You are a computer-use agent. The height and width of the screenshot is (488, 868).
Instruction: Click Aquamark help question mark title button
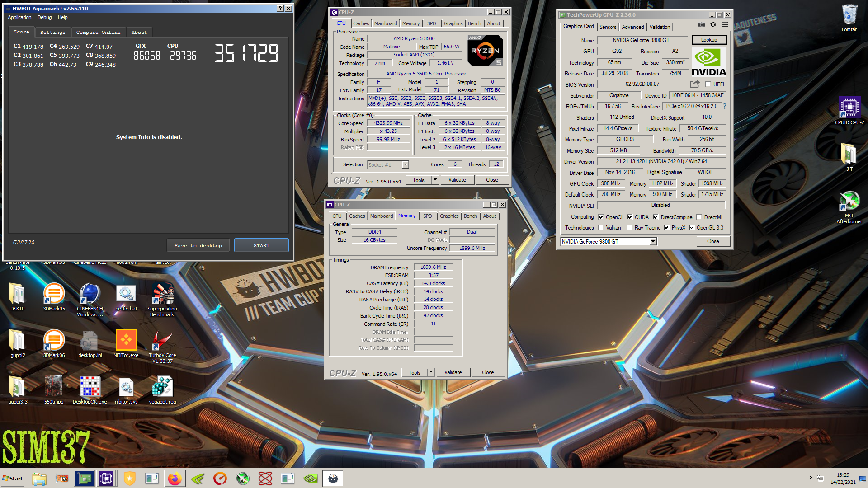280,8
